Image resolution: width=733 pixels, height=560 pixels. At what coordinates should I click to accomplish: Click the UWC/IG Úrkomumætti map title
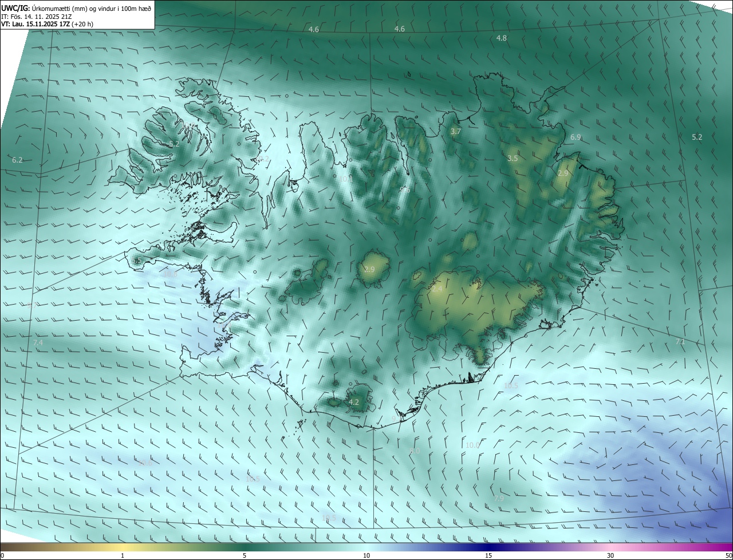tap(76, 8)
